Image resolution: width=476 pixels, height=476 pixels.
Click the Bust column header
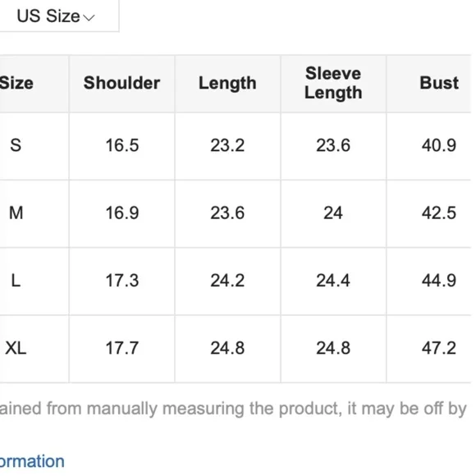[x=439, y=83]
